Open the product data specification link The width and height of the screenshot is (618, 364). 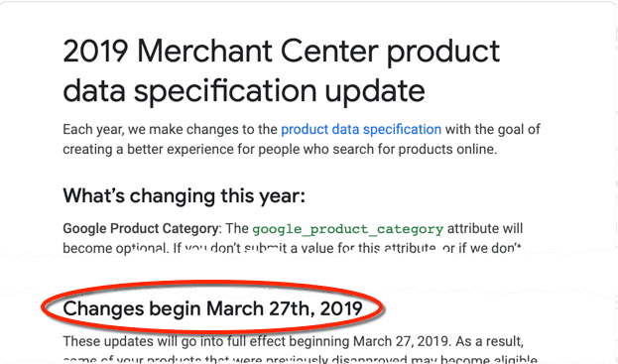361,130
